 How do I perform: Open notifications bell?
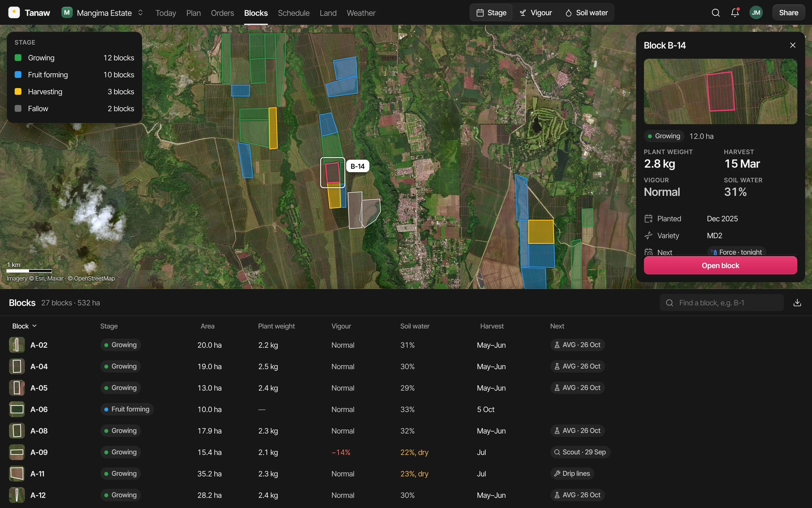(x=735, y=13)
